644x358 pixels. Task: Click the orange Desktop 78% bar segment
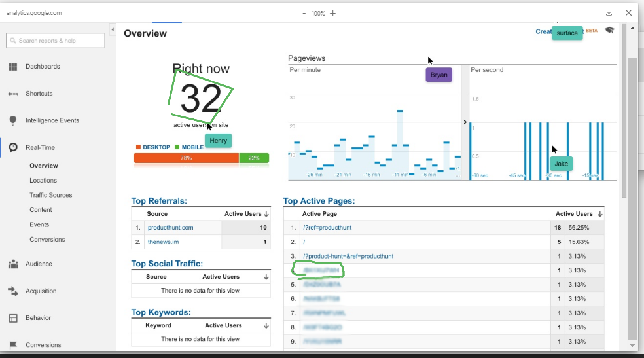click(186, 158)
